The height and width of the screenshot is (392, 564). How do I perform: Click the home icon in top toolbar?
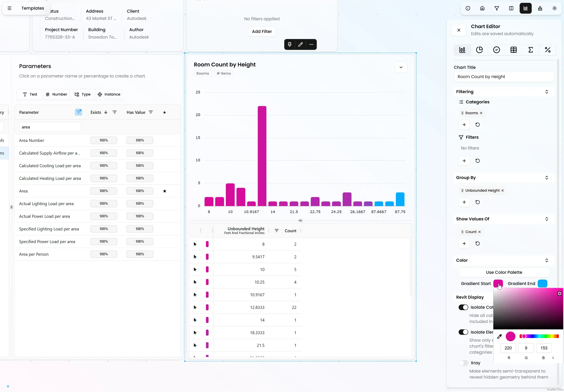coord(482,8)
